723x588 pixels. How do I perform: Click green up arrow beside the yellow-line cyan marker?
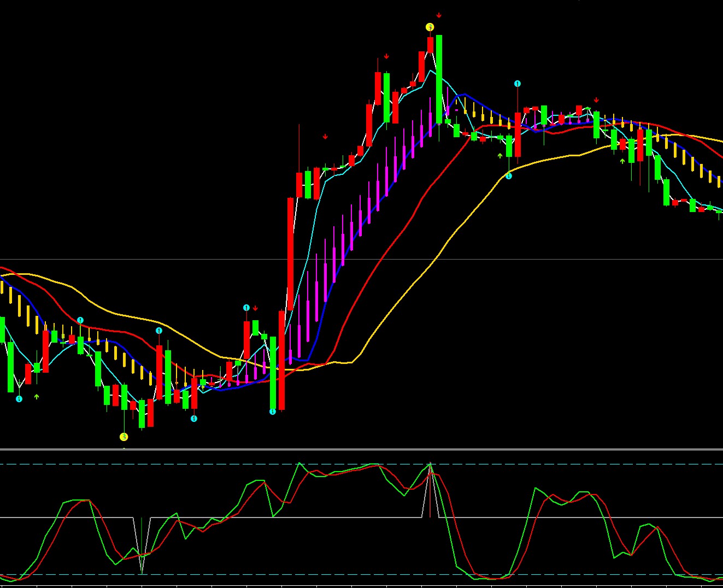tap(500, 156)
